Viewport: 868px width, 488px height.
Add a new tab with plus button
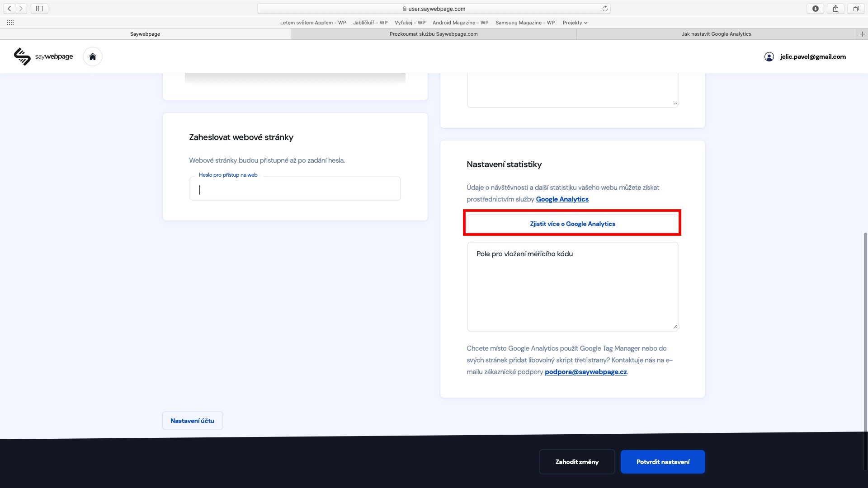tap(862, 34)
